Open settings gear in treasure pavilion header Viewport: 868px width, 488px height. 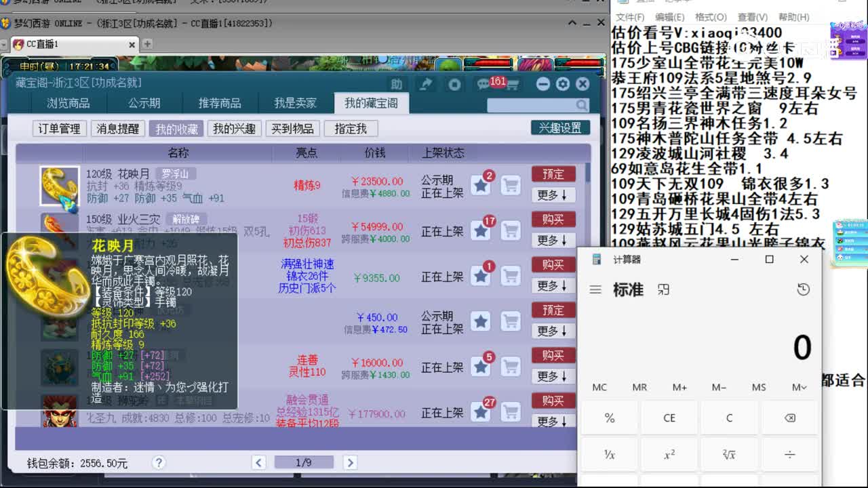[x=563, y=84]
